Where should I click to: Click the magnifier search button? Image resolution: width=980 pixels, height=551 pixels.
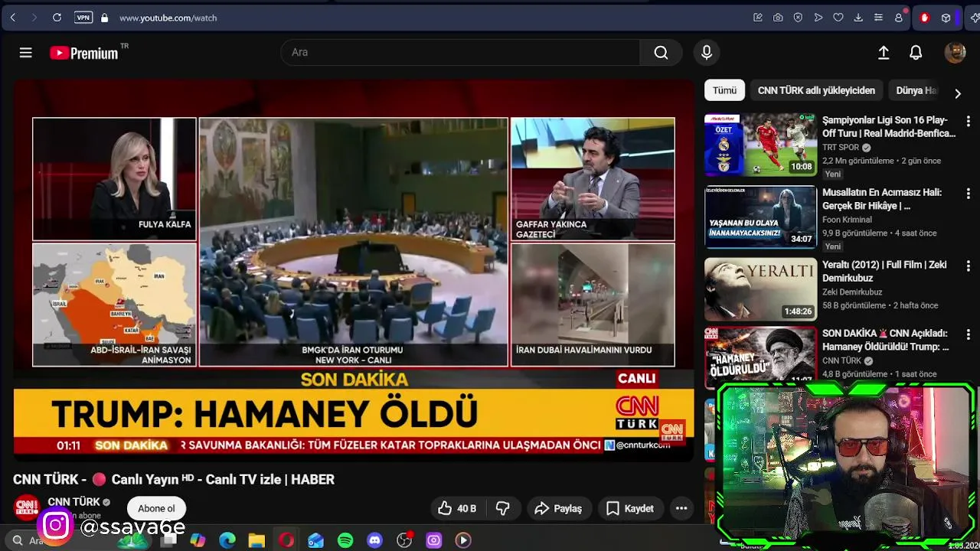[661, 53]
